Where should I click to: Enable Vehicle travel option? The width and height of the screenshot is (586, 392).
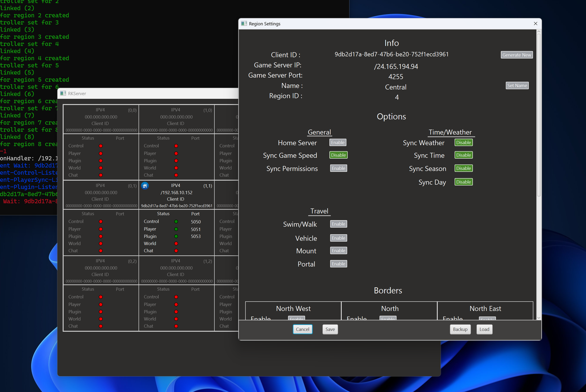click(x=338, y=238)
